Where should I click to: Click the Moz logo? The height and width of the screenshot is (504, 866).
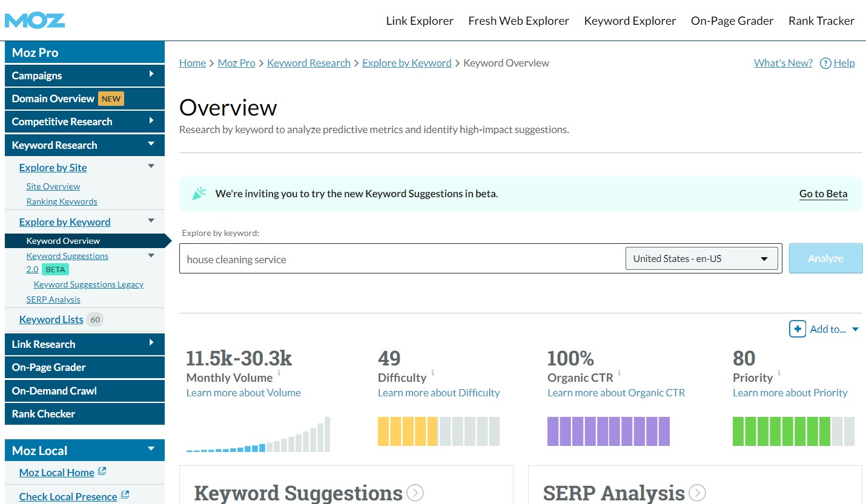pyautogui.click(x=35, y=20)
